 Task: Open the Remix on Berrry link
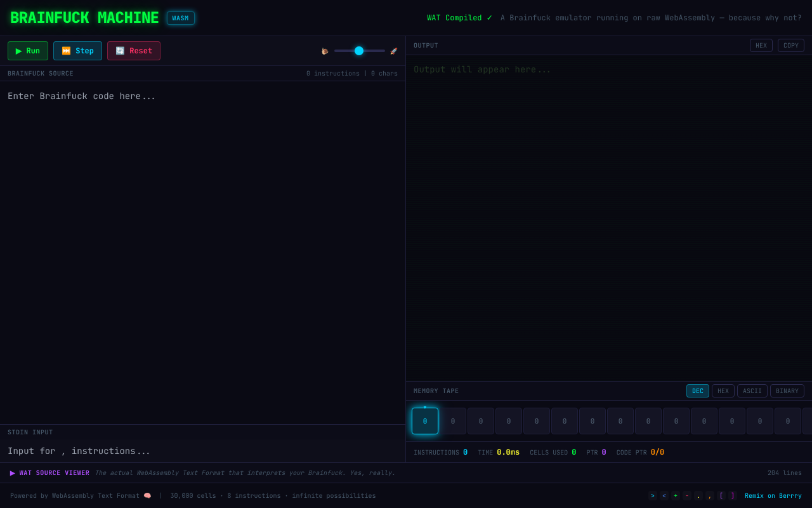pos(773,496)
